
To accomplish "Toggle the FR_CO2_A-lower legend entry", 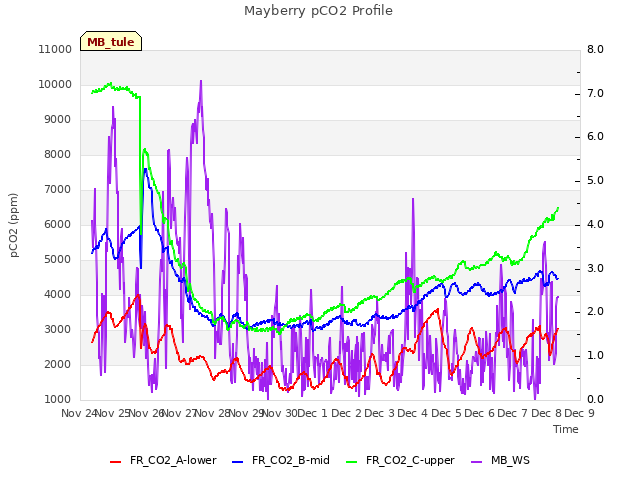I will (163, 460).
